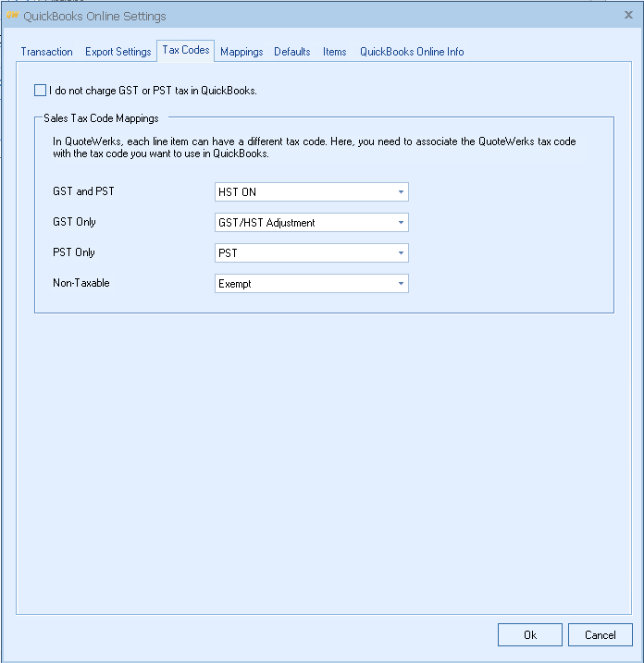Open the Non-Taxable dropdown showing Exempt
This screenshot has width=644, height=663.
tap(311, 284)
